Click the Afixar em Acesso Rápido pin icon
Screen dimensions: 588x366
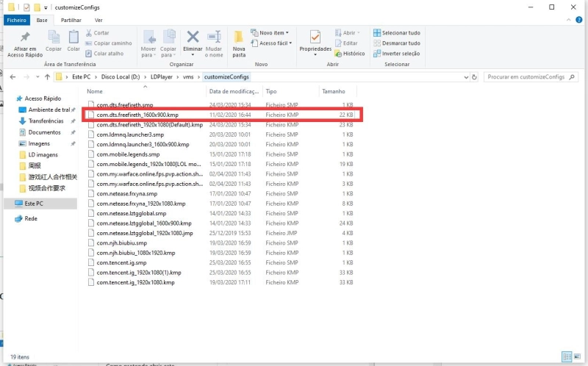pos(24,39)
